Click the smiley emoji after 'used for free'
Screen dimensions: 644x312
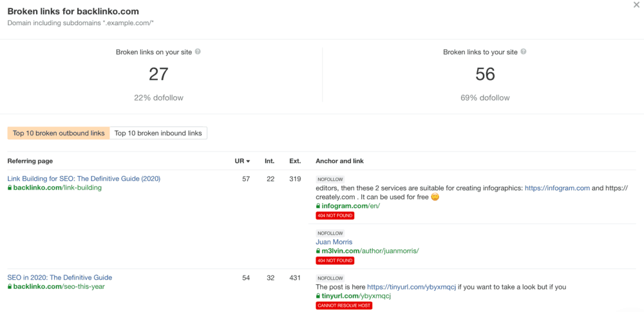point(435,197)
